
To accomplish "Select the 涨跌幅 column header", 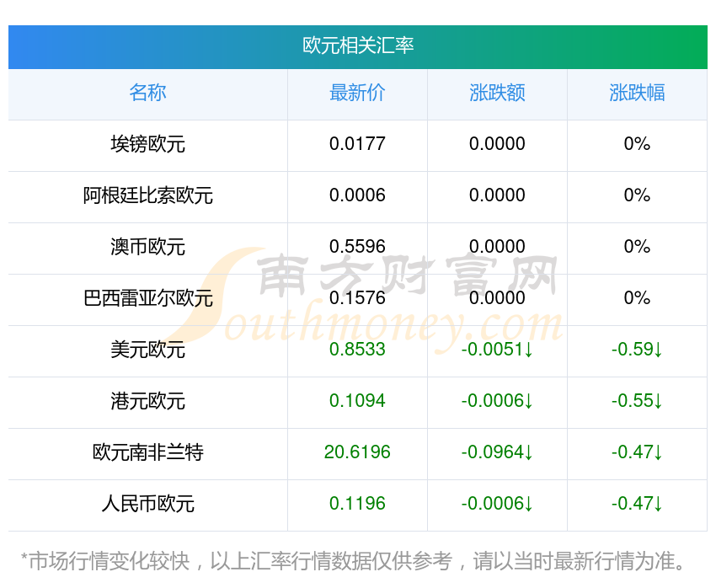I will click(637, 93).
